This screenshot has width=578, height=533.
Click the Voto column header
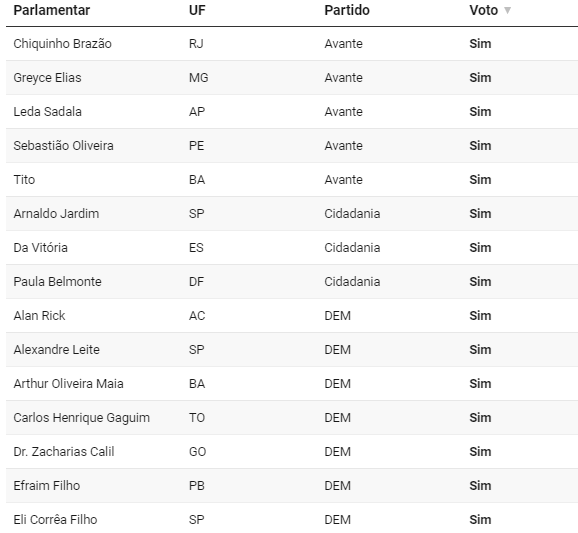coord(483,10)
